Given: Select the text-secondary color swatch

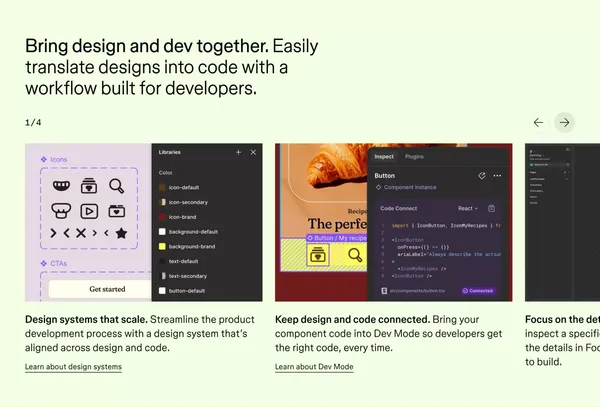Looking at the screenshot, I should 162,276.
